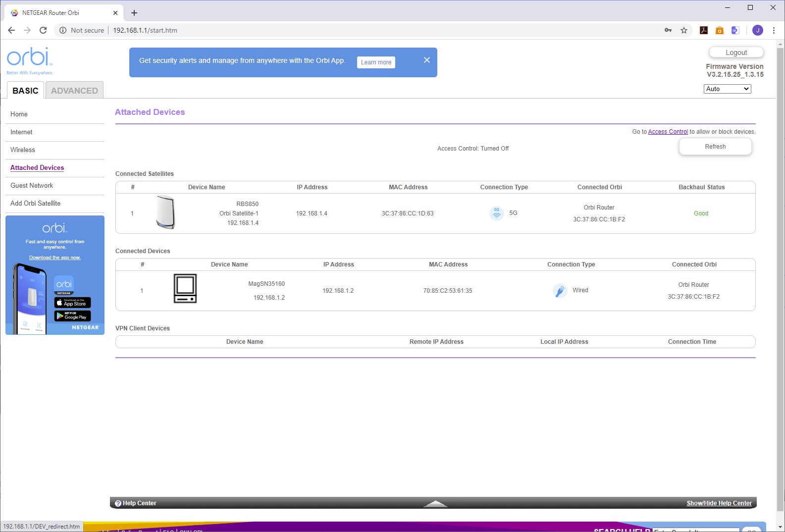Switch to the ADVANCED tab
This screenshot has height=532, width=785.
[x=74, y=91]
